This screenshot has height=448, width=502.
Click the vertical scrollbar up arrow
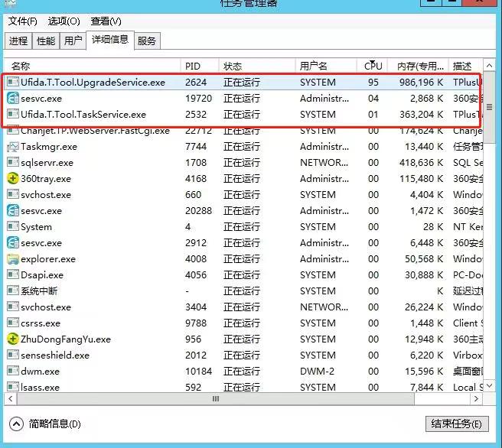(489, 66)
